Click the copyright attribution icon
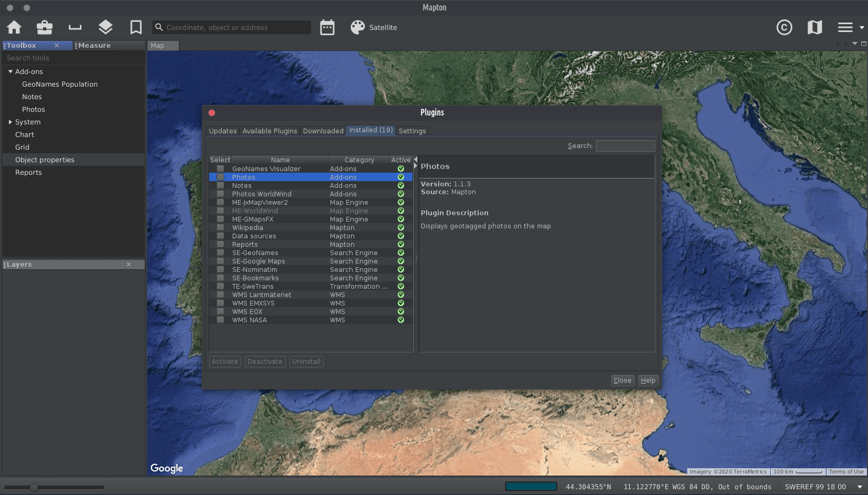This screenshot has width=868, height=495. click(784, 27)
